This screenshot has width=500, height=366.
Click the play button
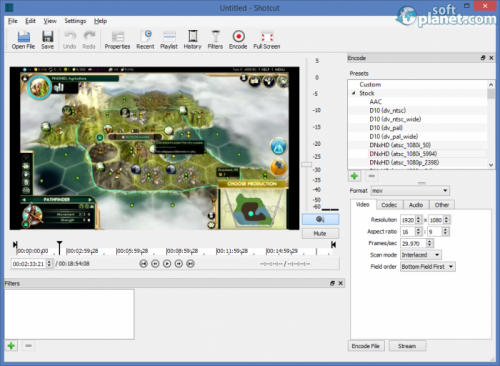[x=167, y=264]
